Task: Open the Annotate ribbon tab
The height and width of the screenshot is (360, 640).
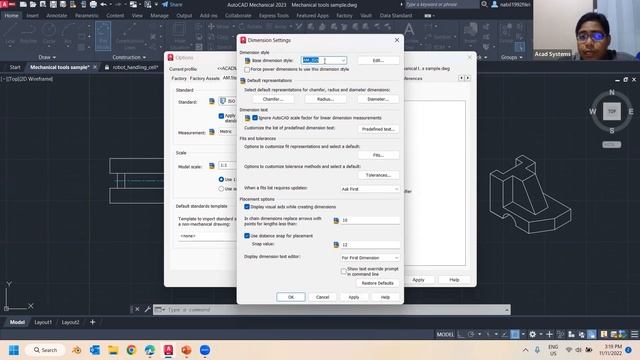Action: coord(57,16)
